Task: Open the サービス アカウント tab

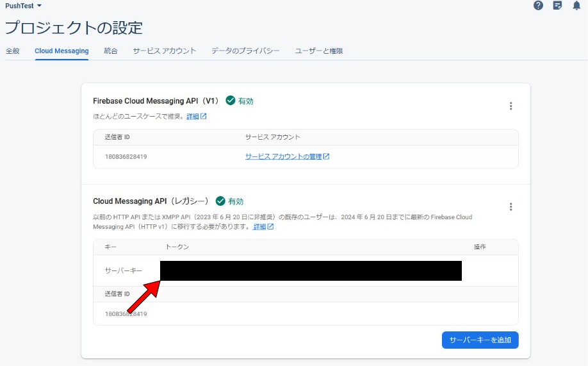Action: [x=165, y=51]
